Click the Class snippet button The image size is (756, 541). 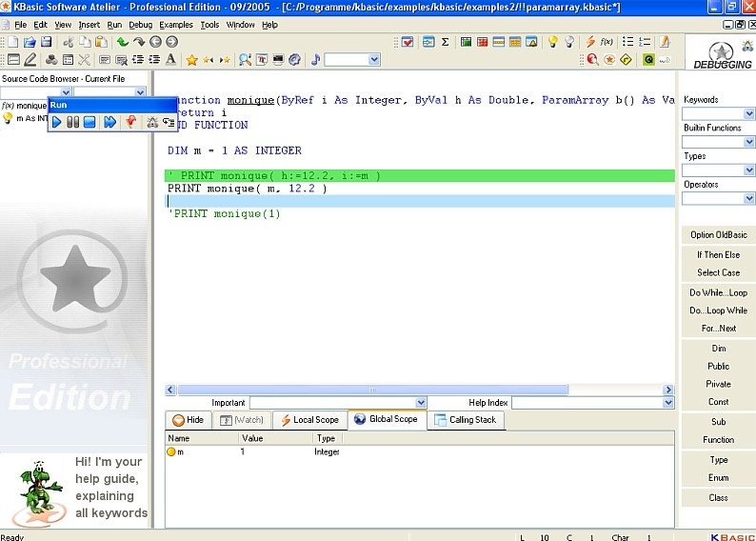pos(718,497)
